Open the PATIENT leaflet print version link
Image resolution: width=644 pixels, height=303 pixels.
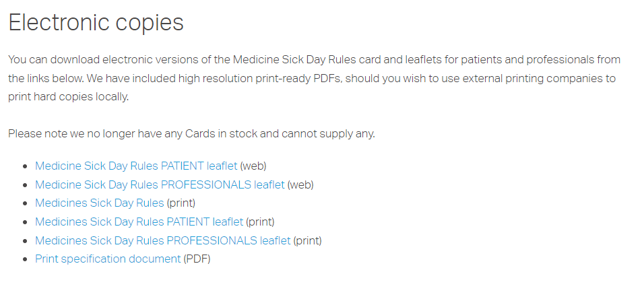click(139, 222)
